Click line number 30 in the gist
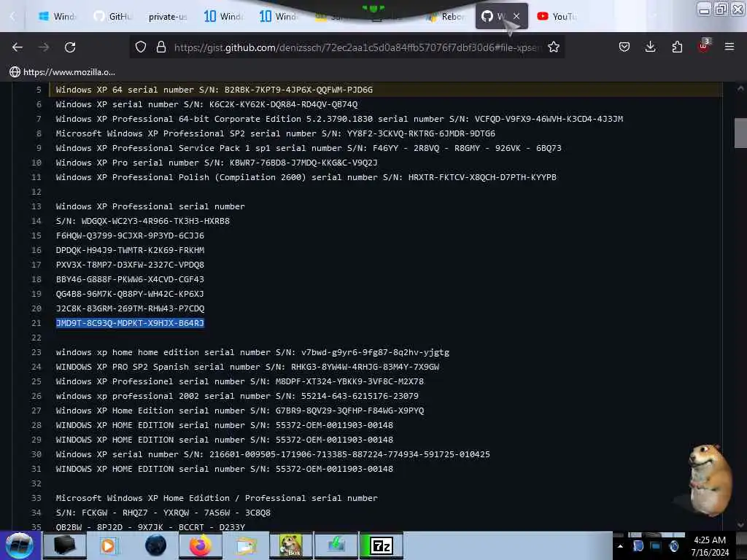This screenshot has height=560, width=747. pyautogui.click(x=36, y=454)
